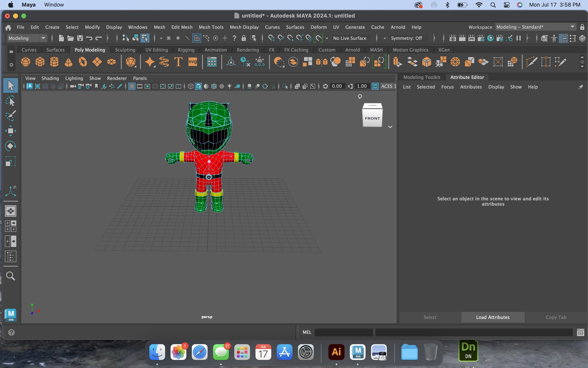The height and width of the screenshot is (368, 588).
Task: Click the Freeze Transformations snowflake icon
Action: click(260, 62)
